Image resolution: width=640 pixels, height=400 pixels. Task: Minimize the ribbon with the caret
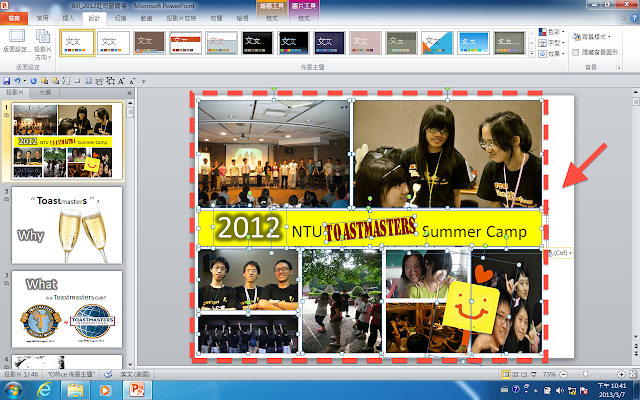(623, 18)
